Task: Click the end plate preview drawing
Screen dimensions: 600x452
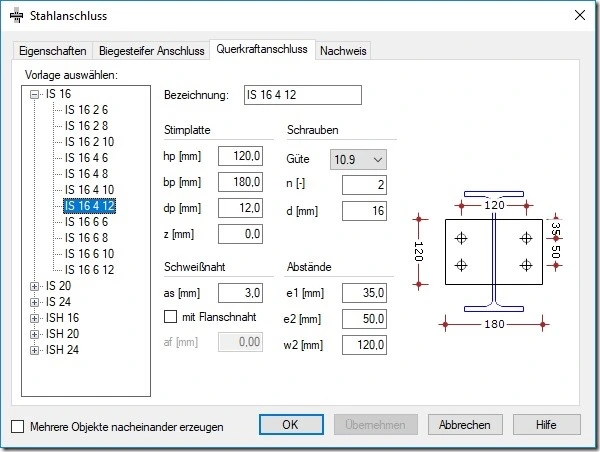Action: point(490,260)
